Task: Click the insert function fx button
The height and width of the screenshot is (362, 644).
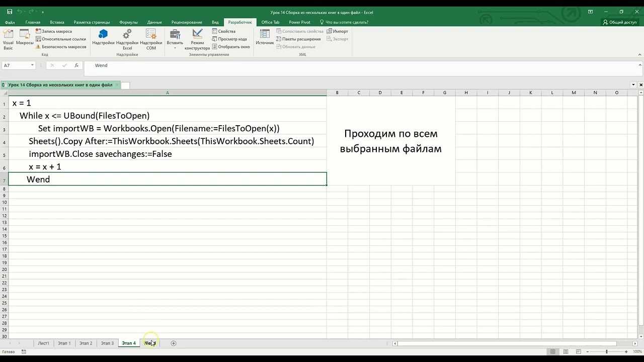Action: pos(76,65)
